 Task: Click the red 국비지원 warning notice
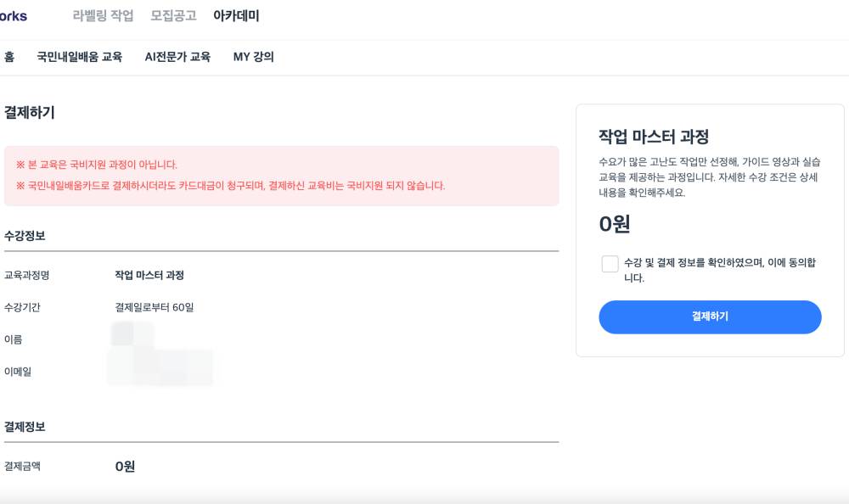click(280, 176)
